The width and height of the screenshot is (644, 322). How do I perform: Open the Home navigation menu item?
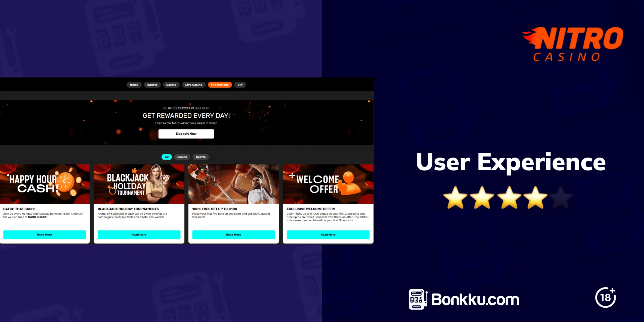point(134,85)
